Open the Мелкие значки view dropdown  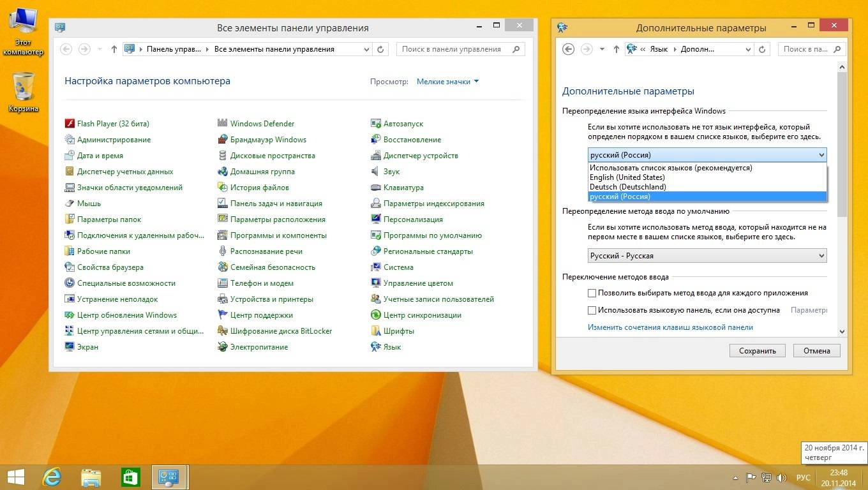(x=447, y=82)
